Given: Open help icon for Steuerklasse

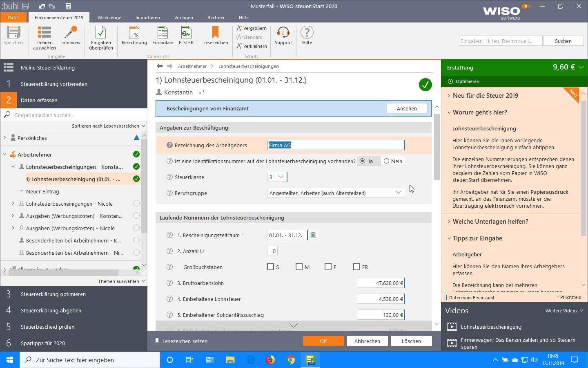Looking at the screenshot, I should (170, 177).
